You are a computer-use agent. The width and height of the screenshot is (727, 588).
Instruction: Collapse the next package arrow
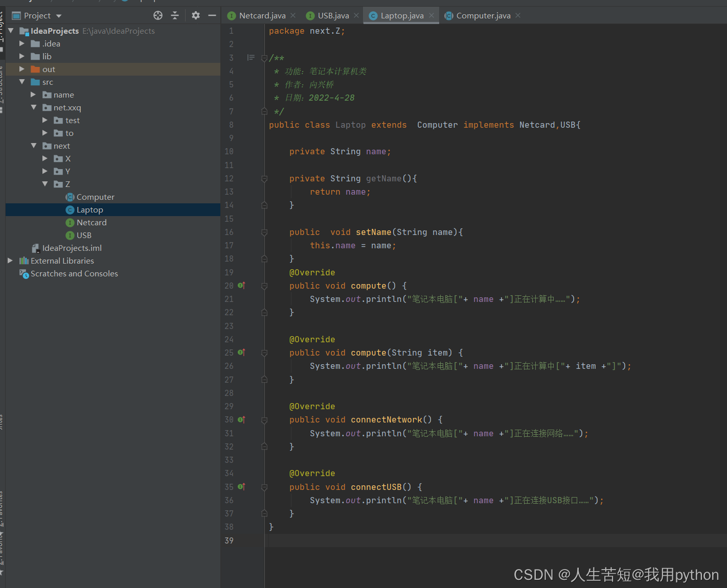34,146
